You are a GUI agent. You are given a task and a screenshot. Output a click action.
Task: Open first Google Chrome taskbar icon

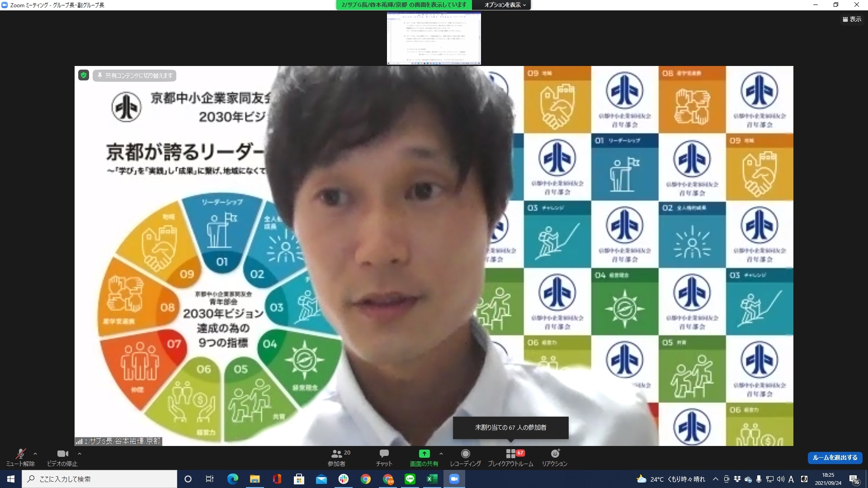365,479
